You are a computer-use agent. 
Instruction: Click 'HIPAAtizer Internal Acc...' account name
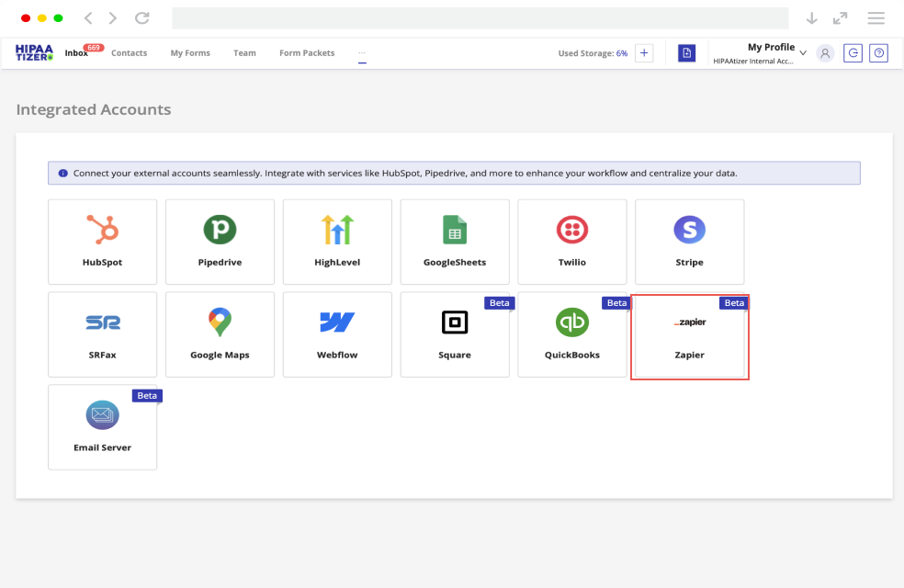pos(753,62)
